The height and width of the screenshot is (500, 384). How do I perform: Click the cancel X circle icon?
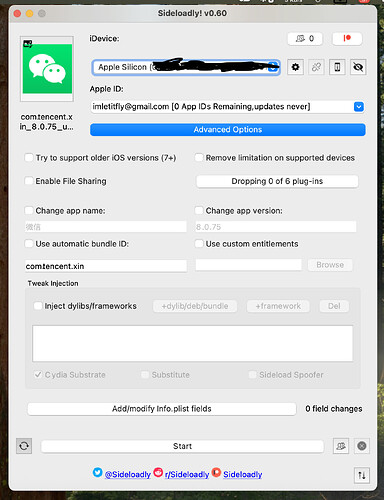362,446
